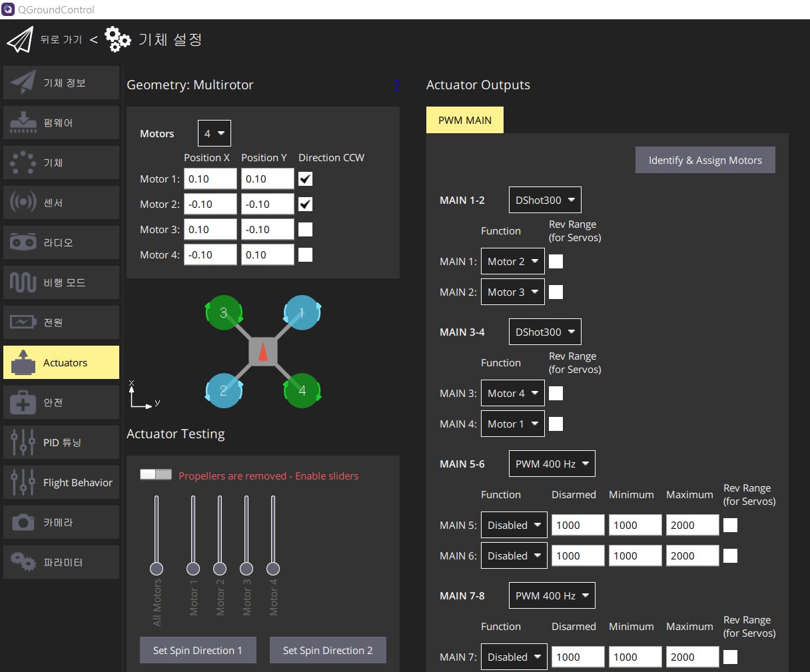
Task: Click the All Motors slider handle
Action: pos(157,568)
